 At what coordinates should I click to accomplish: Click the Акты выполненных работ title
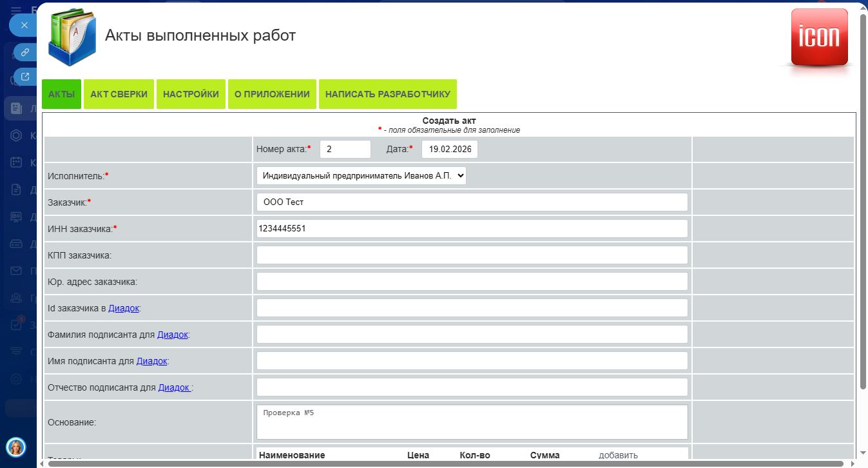[x=200, y=35]
